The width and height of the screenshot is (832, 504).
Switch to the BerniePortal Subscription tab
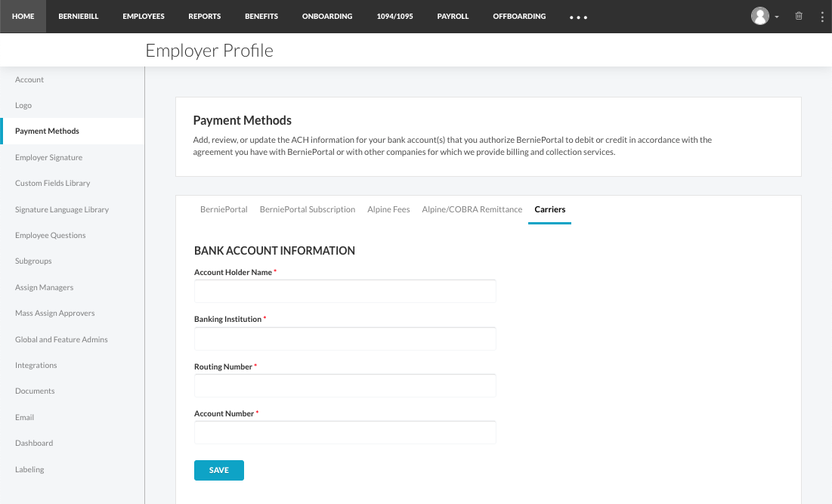(307, 209)
